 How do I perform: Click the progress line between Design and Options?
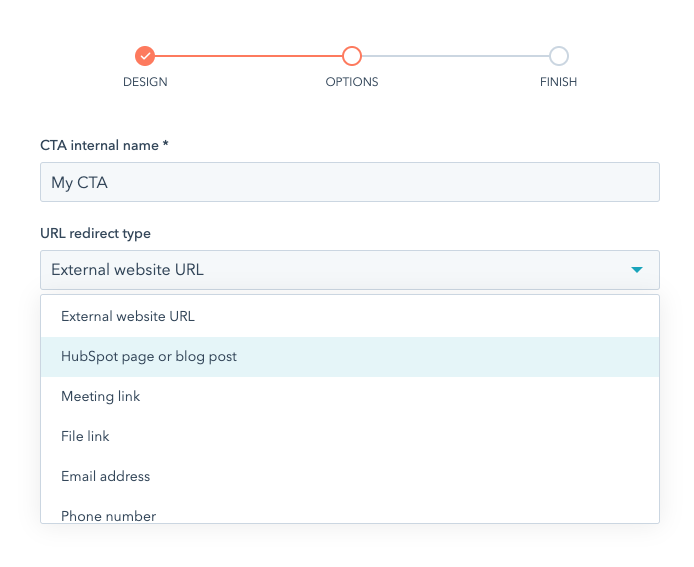pyautogui.click(x=248, y=56)
